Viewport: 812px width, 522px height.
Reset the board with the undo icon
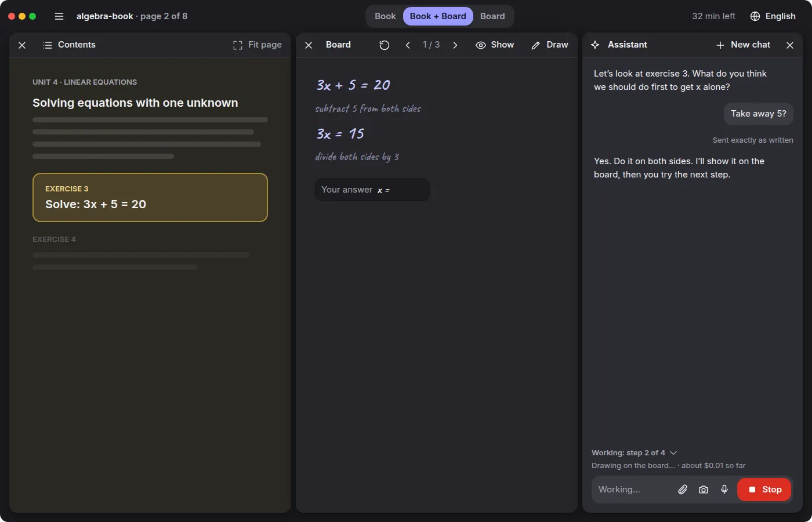pos(385,45)
